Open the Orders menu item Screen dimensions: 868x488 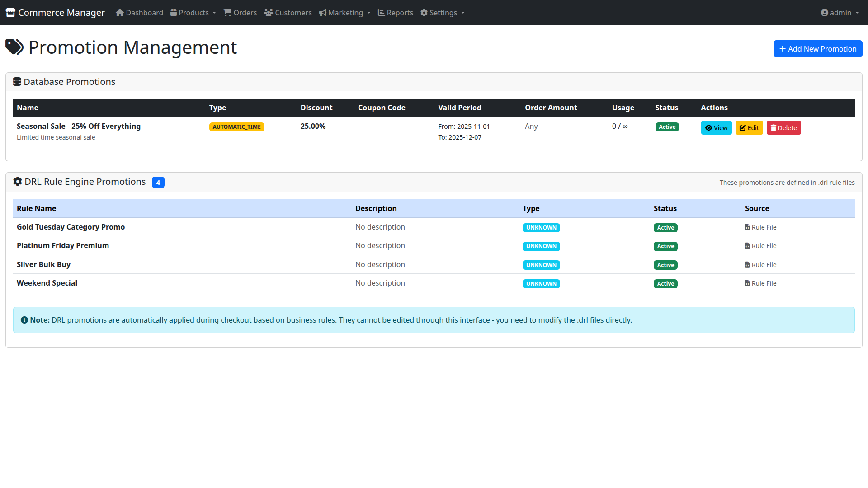pos(240,13)
